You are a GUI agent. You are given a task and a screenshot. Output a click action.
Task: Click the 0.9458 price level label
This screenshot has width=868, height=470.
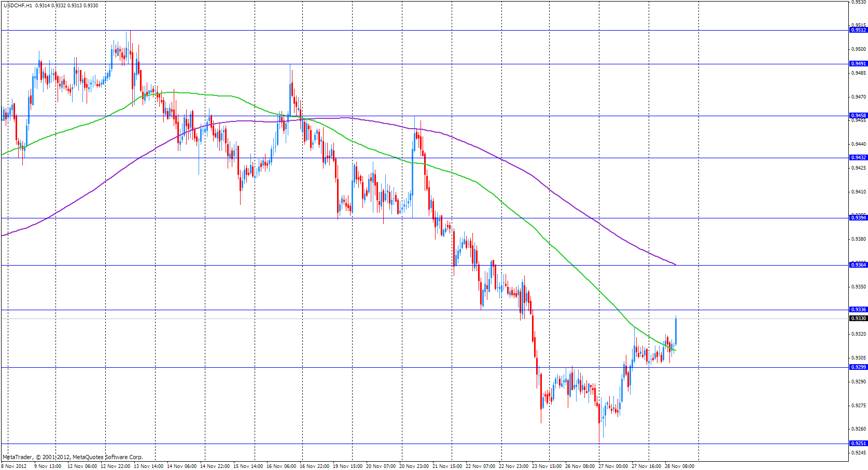(858, 116)
